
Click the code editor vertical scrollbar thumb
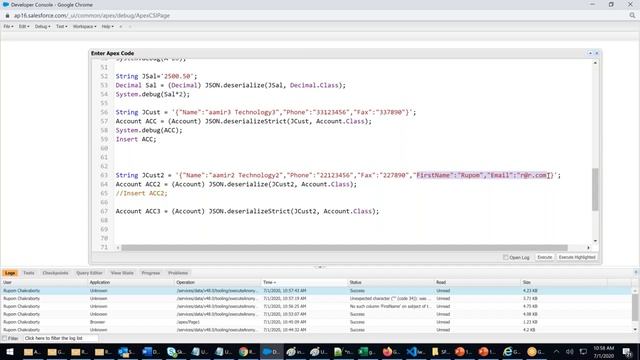pyautogui.click(x=595, y=189)
